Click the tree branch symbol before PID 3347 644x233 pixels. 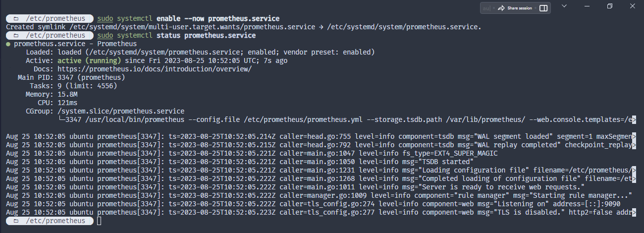coord(61,119)
